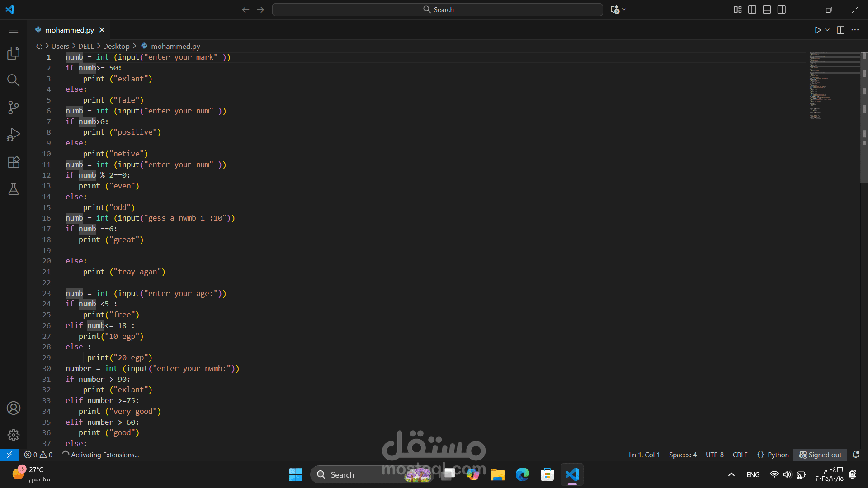Open the Accounts menu
The height and width of the screenshot is (488, 868).
[x=14, y=408]
